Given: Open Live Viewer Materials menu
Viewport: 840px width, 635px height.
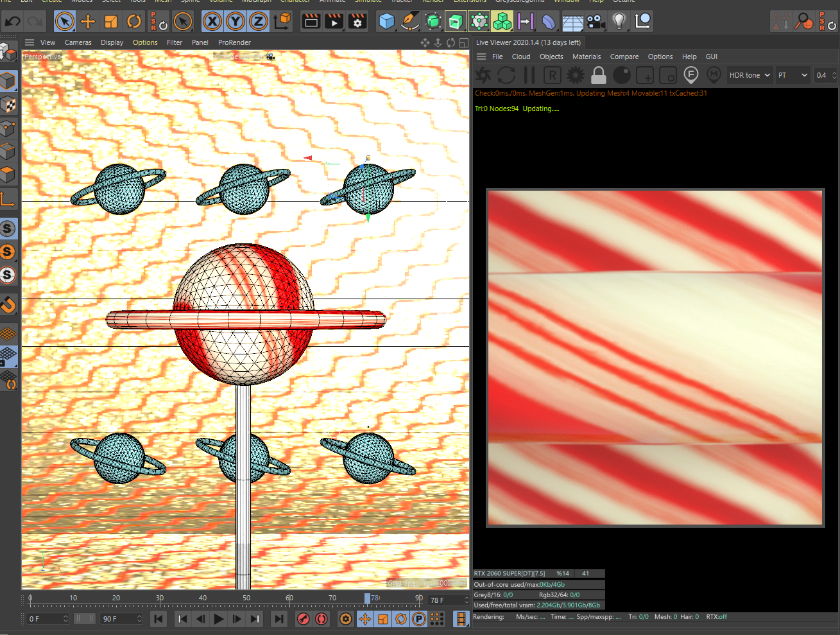Looking at the screenshot, I should (587, 57).
